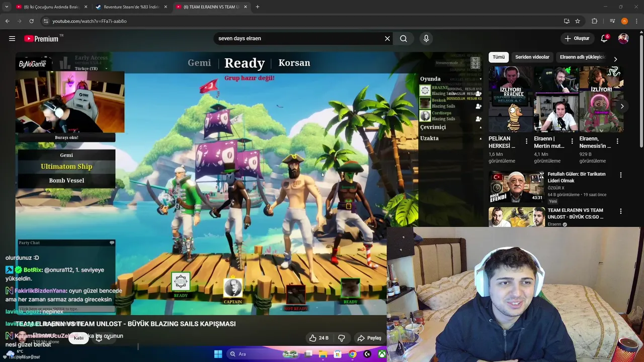Open options for 'Elraenn, Nemesis'in' video
644x362 pixels.
[x=617, y=142]
